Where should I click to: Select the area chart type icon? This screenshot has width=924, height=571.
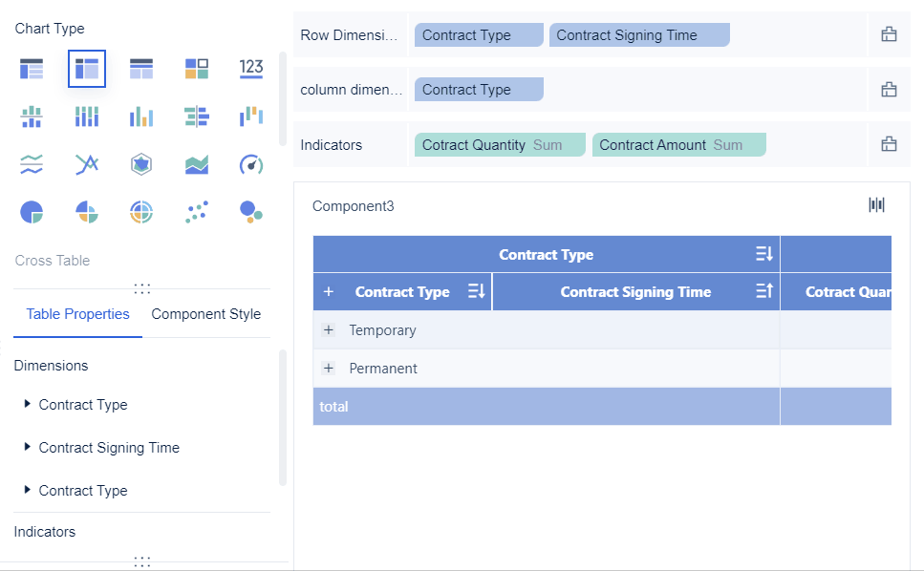click(x=196, y=164)
